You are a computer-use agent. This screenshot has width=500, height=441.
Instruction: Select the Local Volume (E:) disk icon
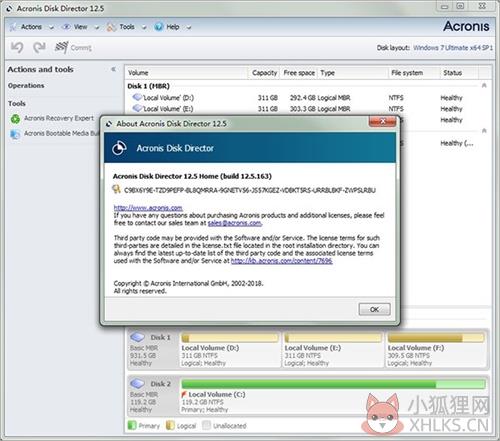[x=137, y=108]
